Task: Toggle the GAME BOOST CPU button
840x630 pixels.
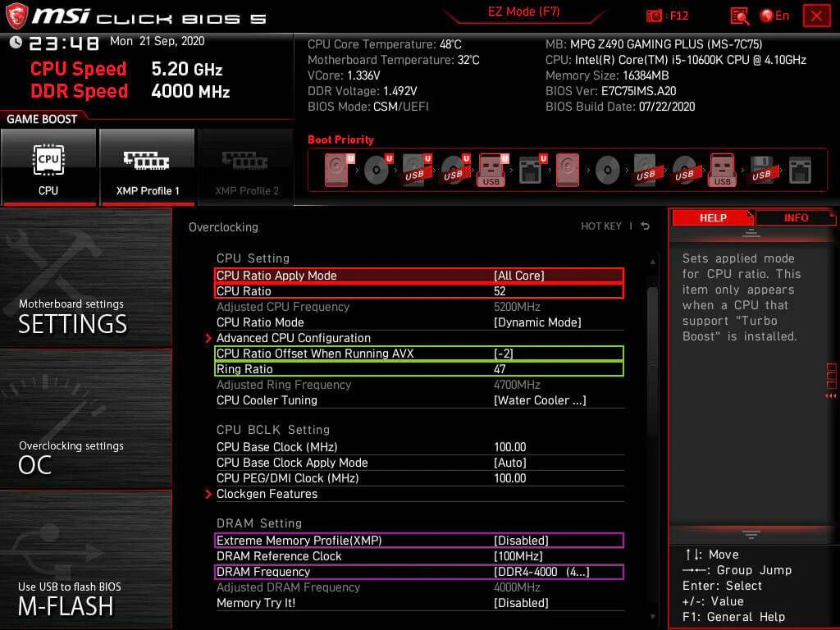Action: (48, 167)
